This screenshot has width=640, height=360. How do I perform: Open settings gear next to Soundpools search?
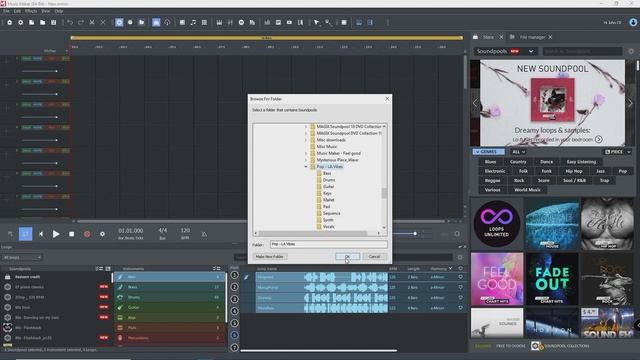[x=631, y=51]
